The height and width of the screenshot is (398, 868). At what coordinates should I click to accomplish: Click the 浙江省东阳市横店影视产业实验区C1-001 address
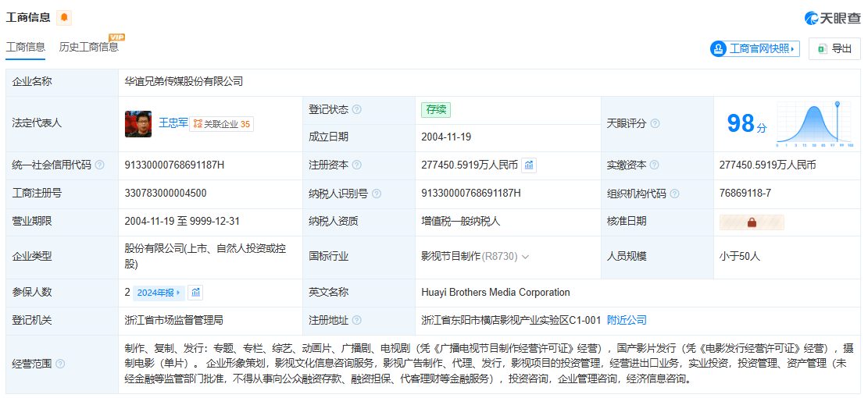[511, 320]
